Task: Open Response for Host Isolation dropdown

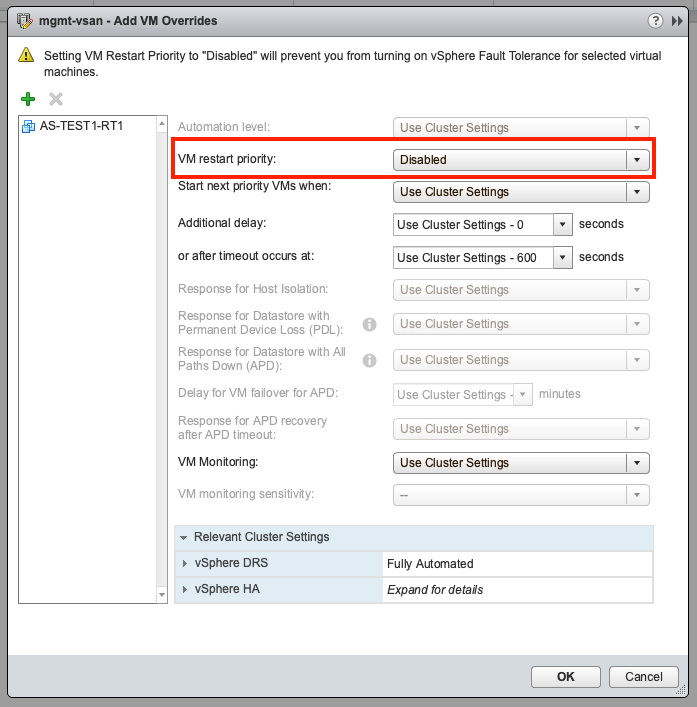Action: coord(521,290)
